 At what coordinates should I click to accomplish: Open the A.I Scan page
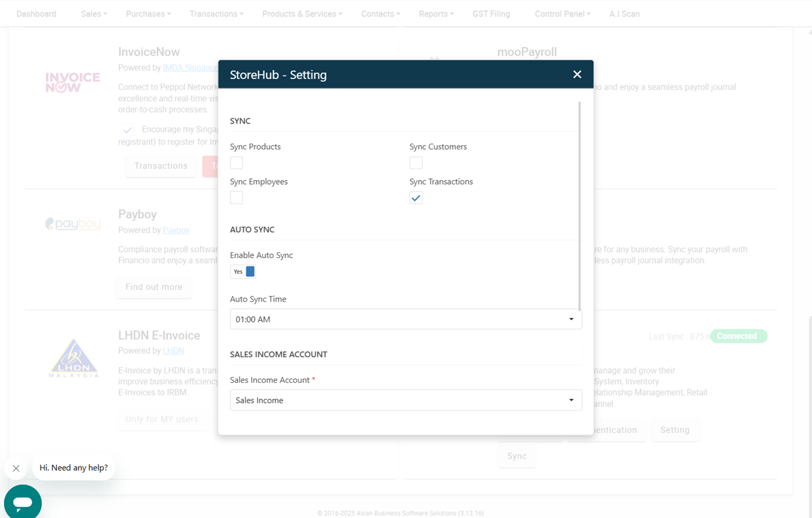click(624, 14)
